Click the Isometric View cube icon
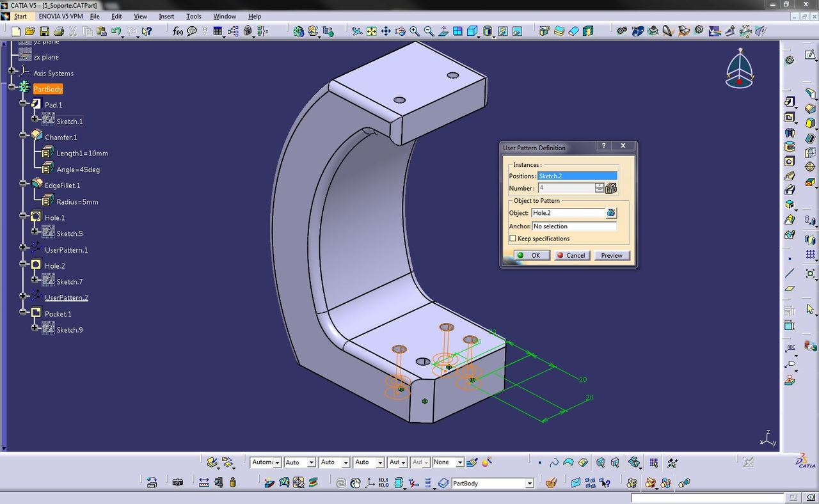 [472, 31]
